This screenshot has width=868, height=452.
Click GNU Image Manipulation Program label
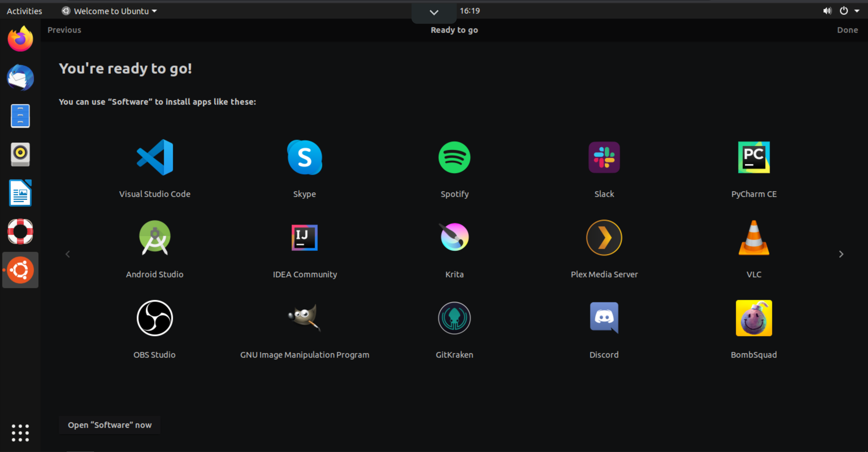click(305, 355)
